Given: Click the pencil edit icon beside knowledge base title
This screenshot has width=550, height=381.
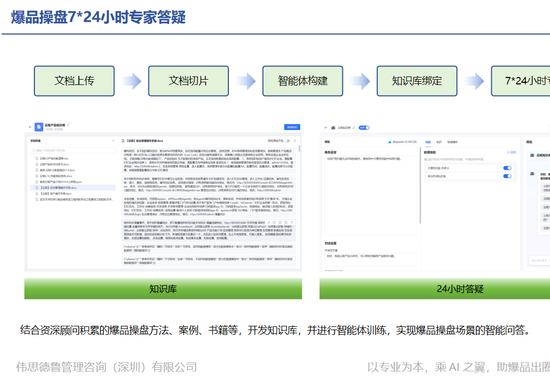Looking at the screenshot, I should coord(68,125).
